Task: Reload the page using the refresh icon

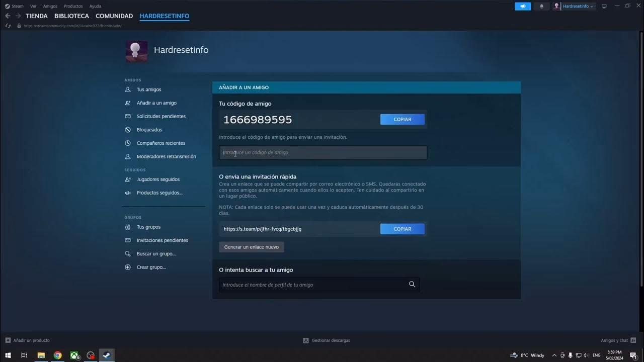Action: tap(8, 26)
